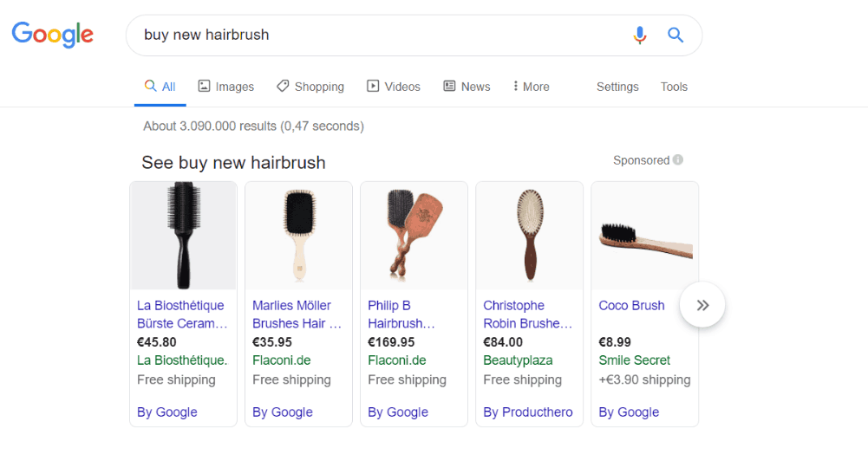The height and width of the screenshot is (454, 868).
Task: Select the All results tab
Action: [x=160, y=87]
